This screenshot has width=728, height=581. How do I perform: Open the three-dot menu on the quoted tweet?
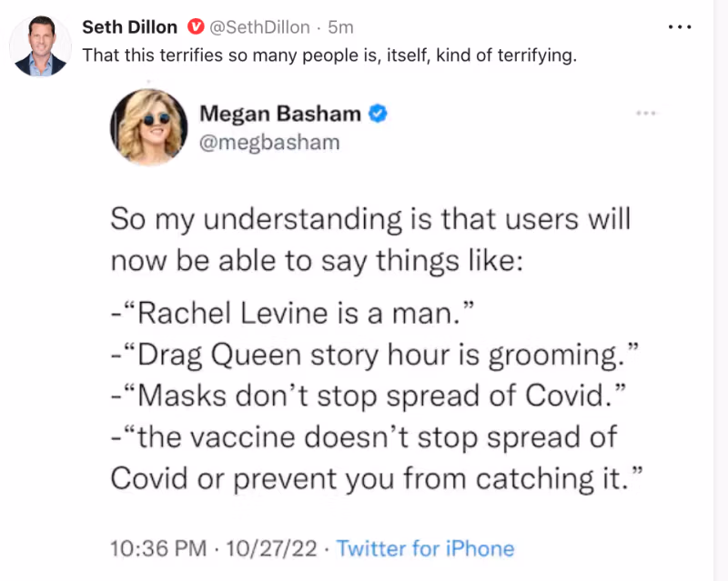(646, 113)
